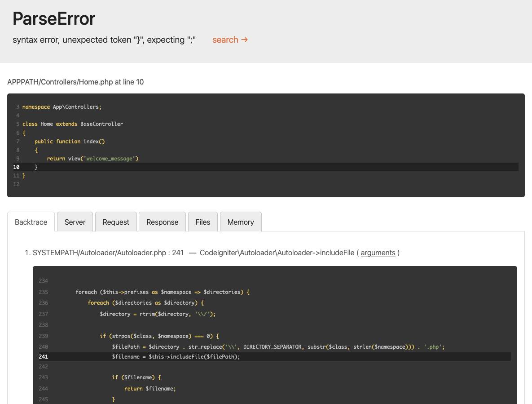Open the Request tab
Screen dimensions: 532x404
coord(115,222)
